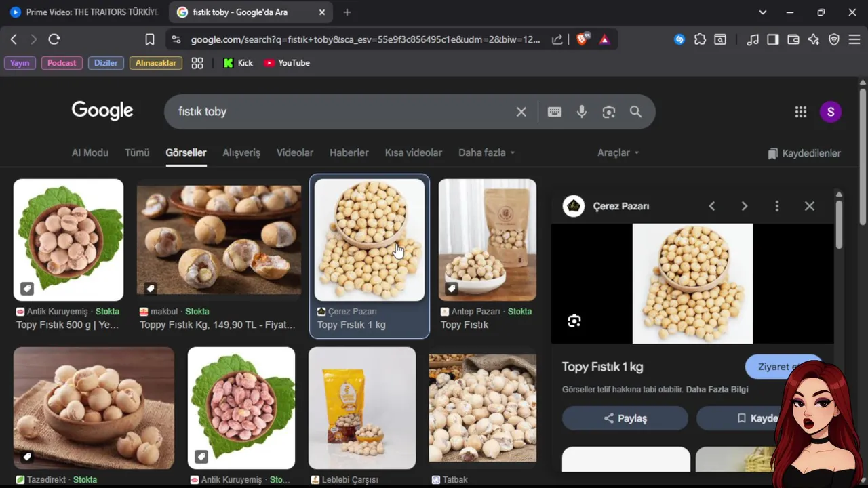Switch to Tümü results tab
The height and width of the screenshot is (488, 868).
(x=137, y=152)
